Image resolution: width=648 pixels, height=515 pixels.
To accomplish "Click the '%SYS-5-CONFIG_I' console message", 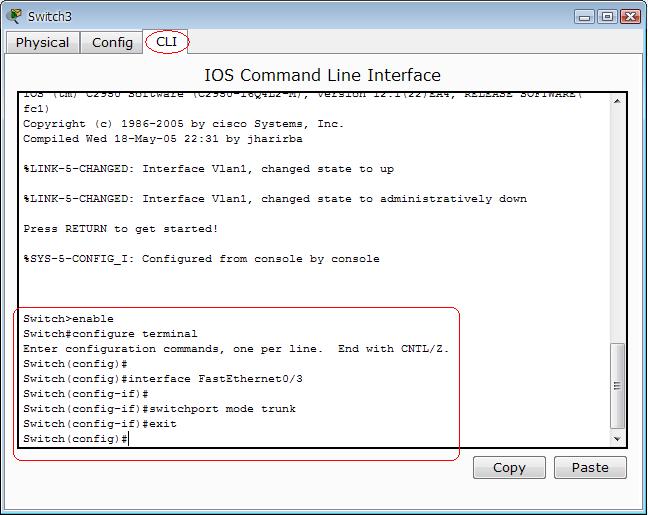I will click(x=201, y=259).
